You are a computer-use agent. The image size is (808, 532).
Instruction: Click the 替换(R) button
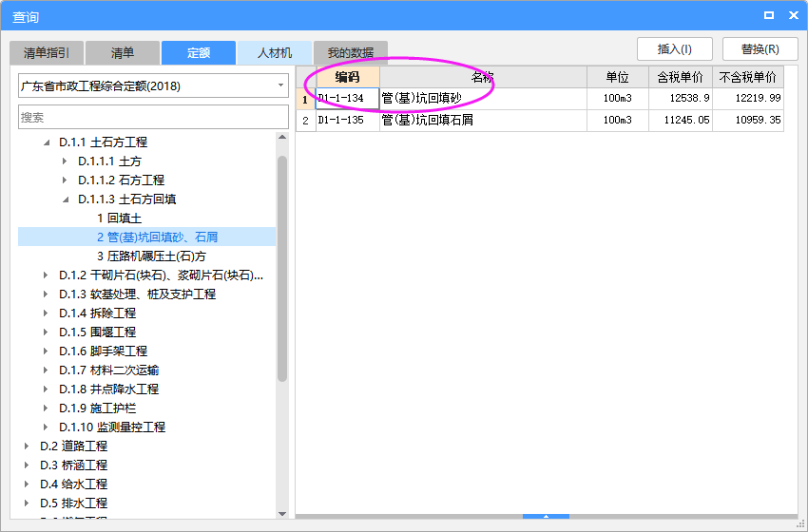pos(760,49)
